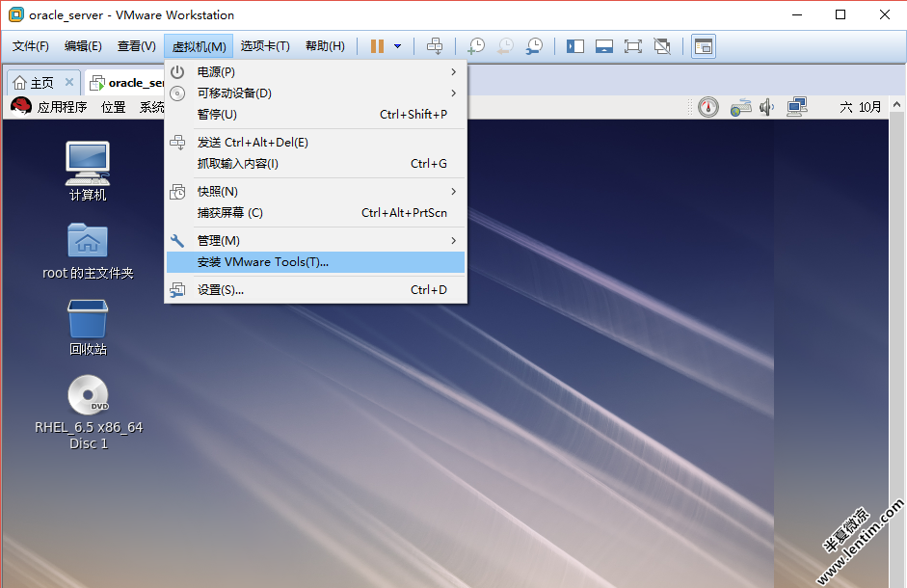Screen dimensions: 907x588
Task: Open snapshot manager toolbar icon
Action: coord(535,46)
